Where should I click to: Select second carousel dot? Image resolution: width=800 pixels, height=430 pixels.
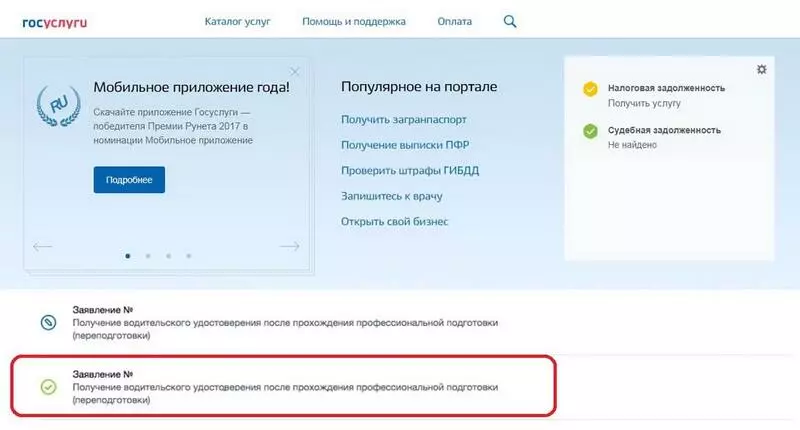tap(148, 256)
